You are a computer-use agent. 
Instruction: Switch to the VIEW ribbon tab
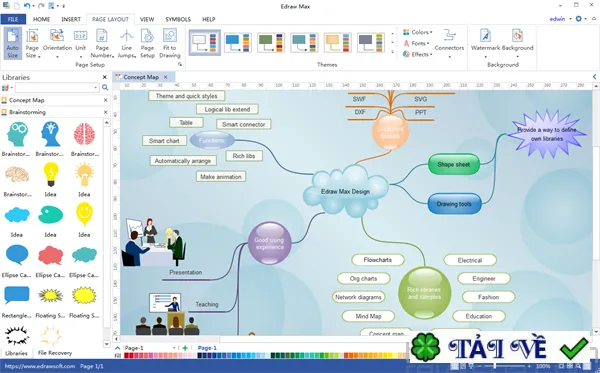point(147,19)
